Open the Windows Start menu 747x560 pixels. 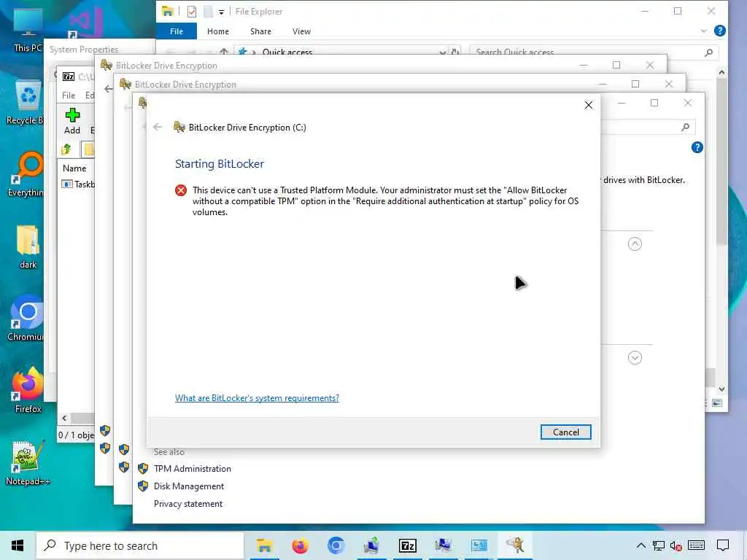pyautogui.click(x=18, y=545)
